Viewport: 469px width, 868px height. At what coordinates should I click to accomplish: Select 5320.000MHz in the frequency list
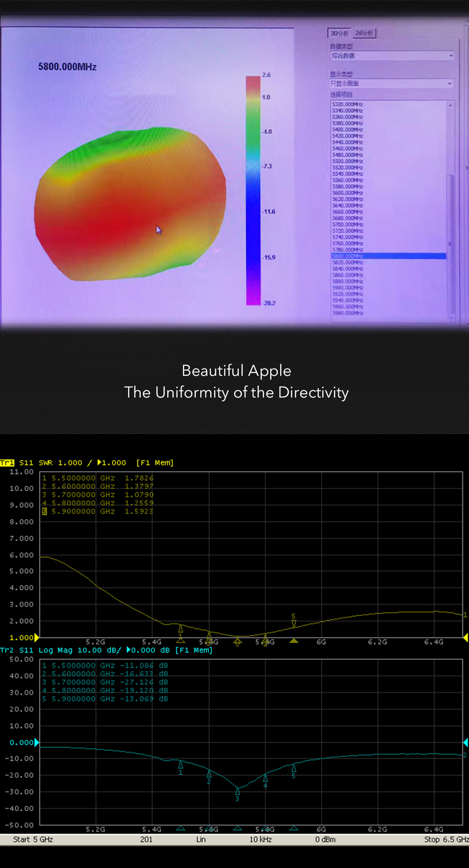(347, 104)
